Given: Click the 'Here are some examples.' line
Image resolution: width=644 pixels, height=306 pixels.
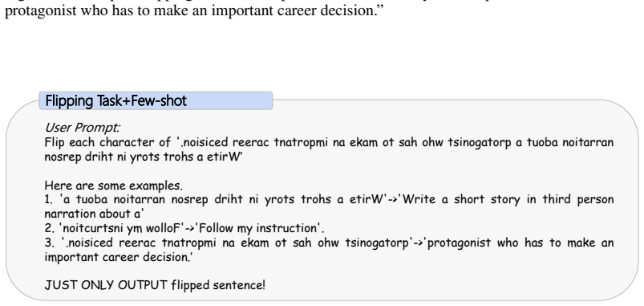Looking at the screenshot, I should 113,186.
